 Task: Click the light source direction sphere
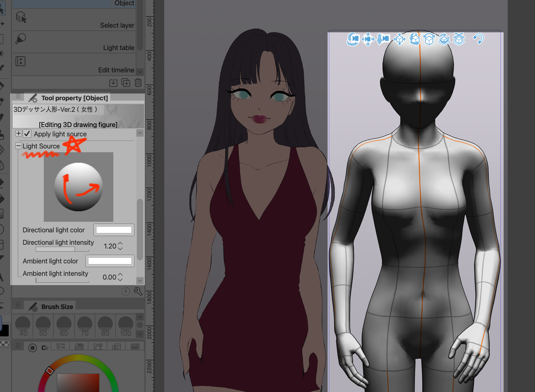pyautogui.click(x=79, y=187)
